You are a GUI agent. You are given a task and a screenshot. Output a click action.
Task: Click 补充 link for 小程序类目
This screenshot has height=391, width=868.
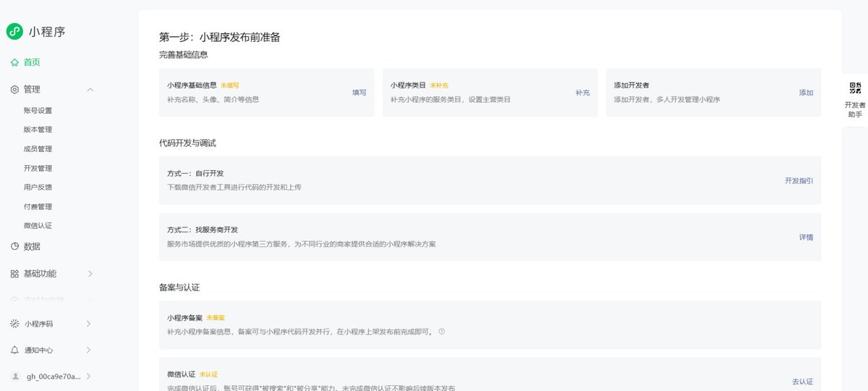click(x=582, y=93)
